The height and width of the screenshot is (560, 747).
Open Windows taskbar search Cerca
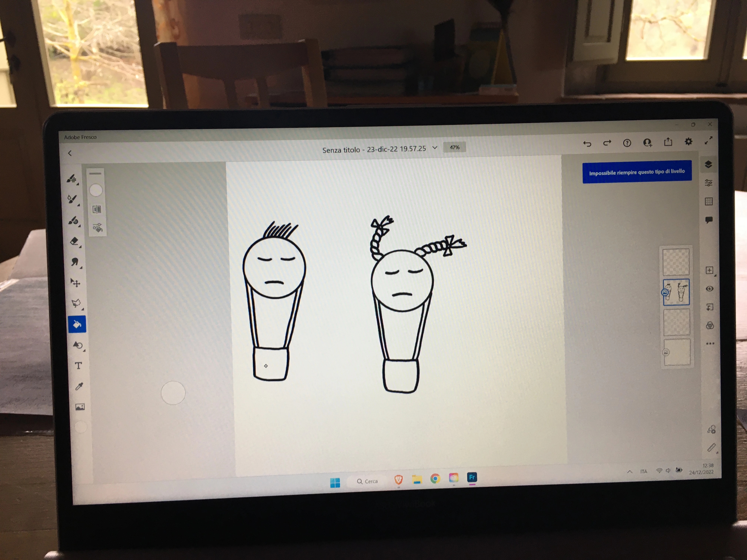tap(367, 481)
